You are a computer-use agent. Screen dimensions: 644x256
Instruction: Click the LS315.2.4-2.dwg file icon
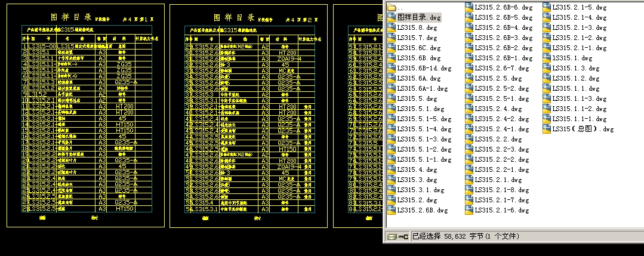[469, 119]
